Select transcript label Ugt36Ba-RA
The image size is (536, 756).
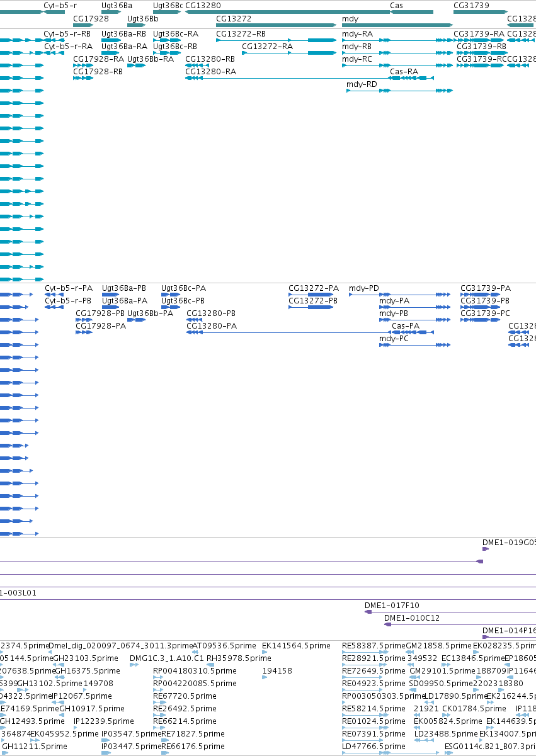[x=124, y=46]
